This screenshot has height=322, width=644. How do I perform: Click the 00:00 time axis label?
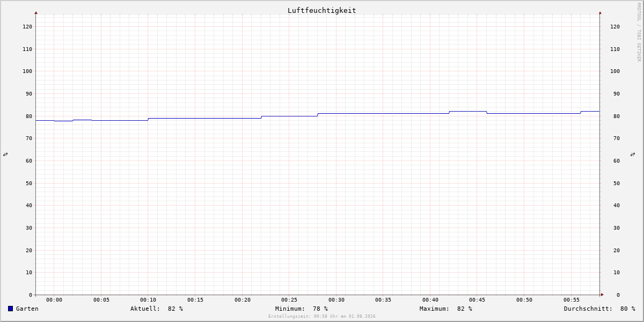(54, 300)
